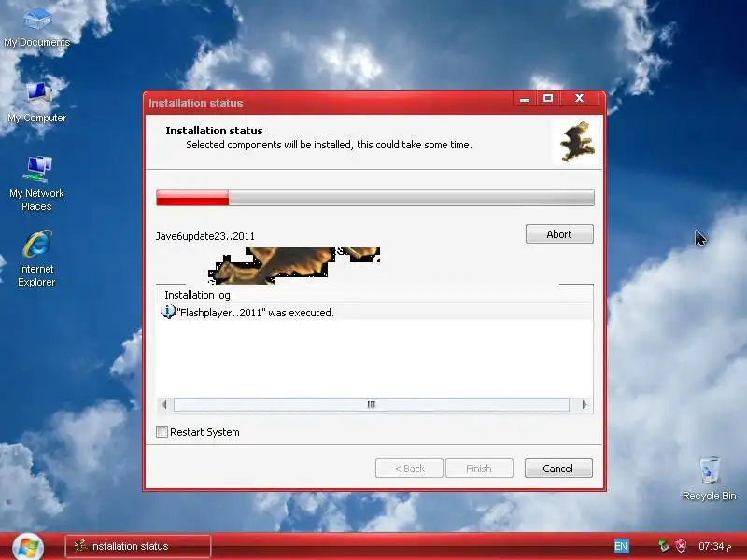Image resolution: width=747 pixels, height=560 pixels.
Task: Enable the Restart System checkbox
Action: click(162, 432)
